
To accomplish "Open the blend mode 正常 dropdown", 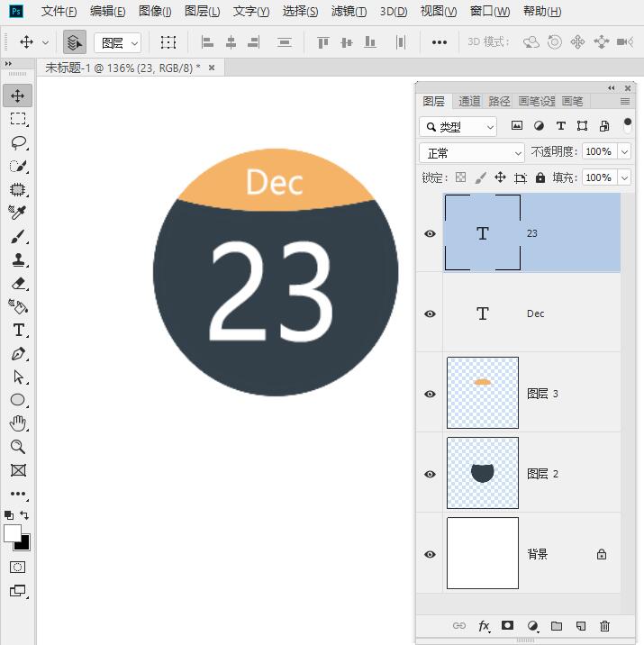I will pyautogui.click(x=472, y=153).
